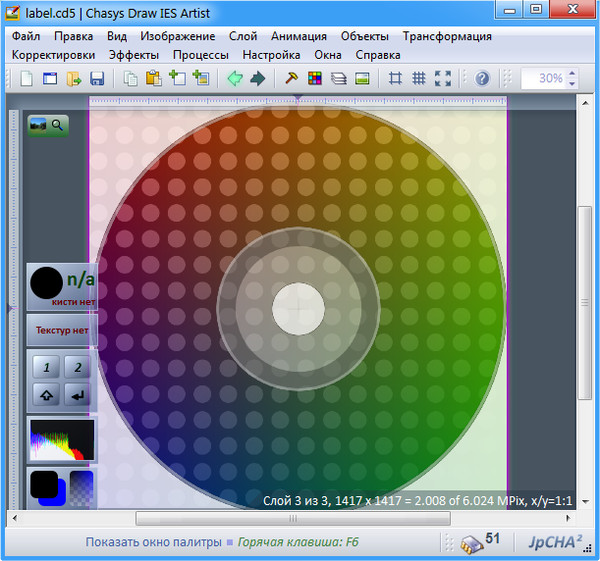Screen dimensions: 600x561
Task: Click the green undo arrow
Action: coord(235,79)
